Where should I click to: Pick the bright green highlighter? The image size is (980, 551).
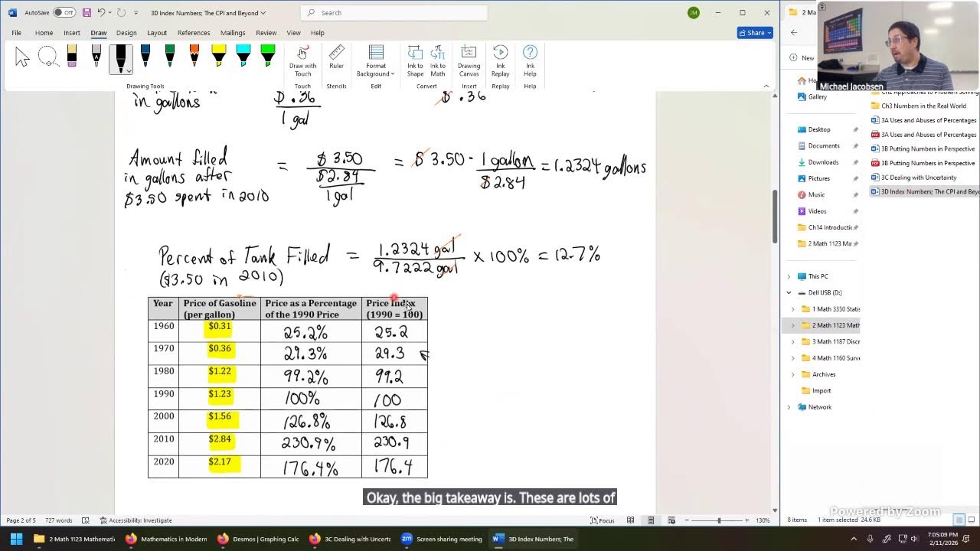point(268,57)
